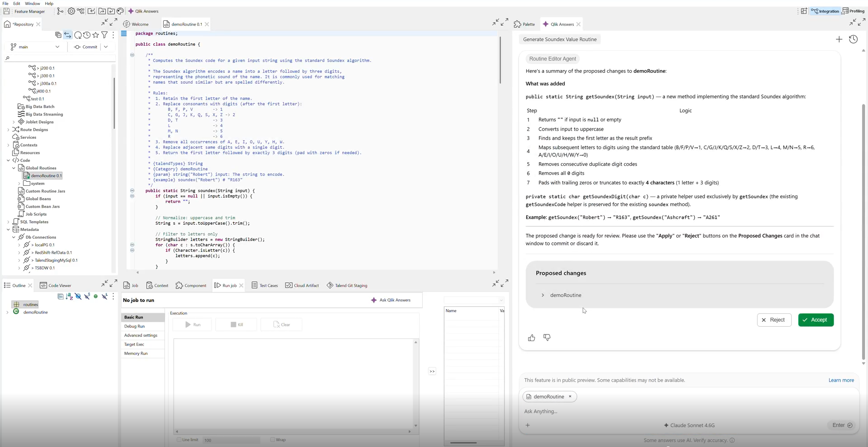868x447 pixels.
Task: Expand the Route Designs node
Action: pyautogui.click(x=8, y=130)
